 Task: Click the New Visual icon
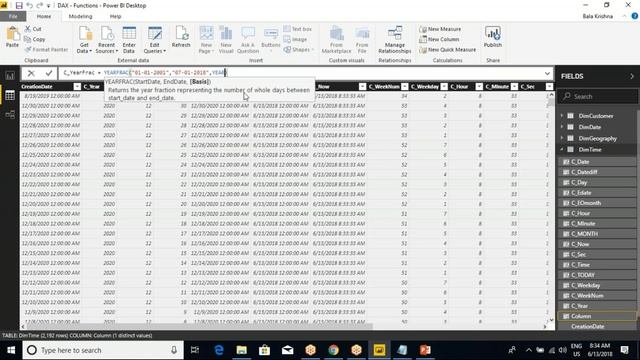[226, 40]
